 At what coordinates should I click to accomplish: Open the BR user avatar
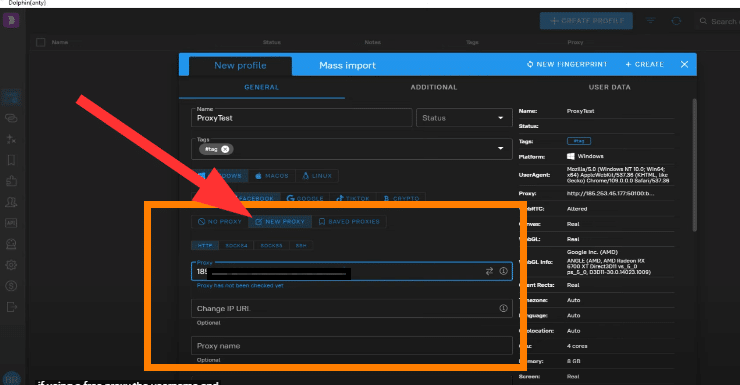coord(11,378)
